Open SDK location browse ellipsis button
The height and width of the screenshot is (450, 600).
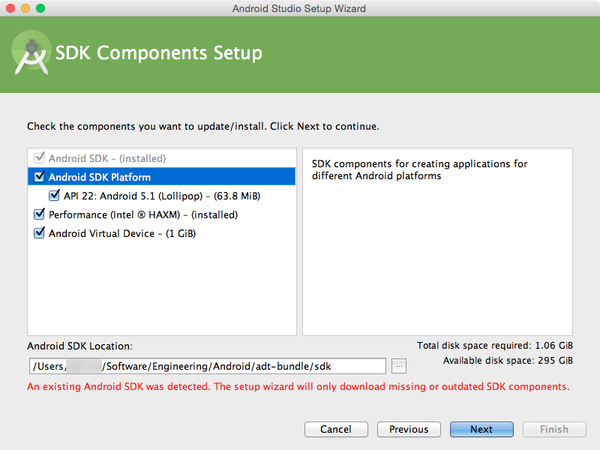tap(399, 366)
